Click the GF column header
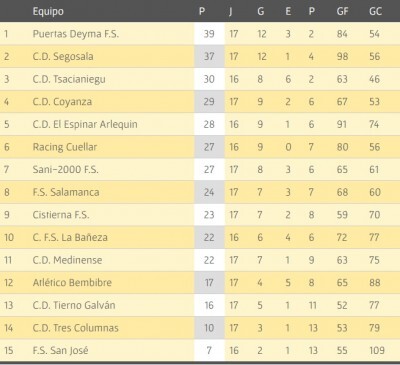 point(342,11)
